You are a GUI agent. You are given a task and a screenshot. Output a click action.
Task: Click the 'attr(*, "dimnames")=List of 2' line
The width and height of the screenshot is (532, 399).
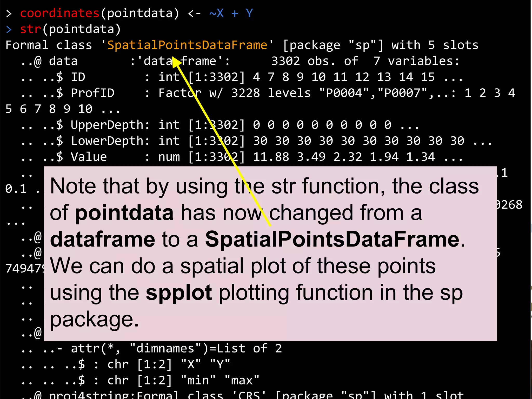click(x=151, y=349)
